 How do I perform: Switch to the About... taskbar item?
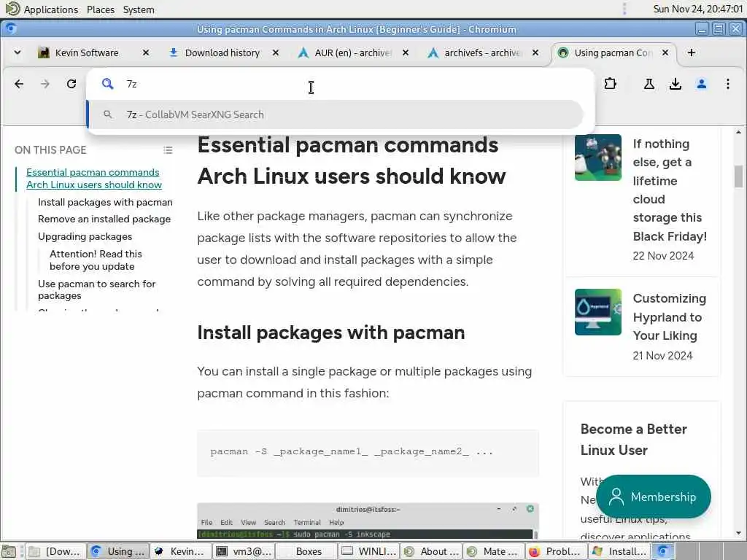[x=431, y=551]
